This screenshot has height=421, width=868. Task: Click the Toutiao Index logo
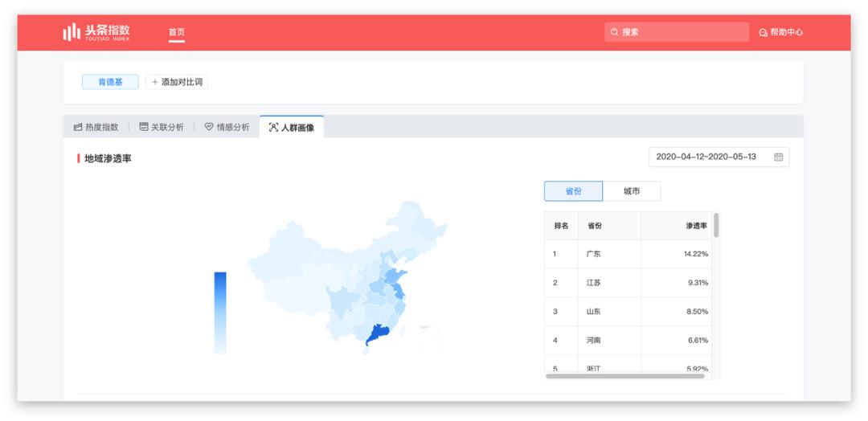tap(96, 32)
